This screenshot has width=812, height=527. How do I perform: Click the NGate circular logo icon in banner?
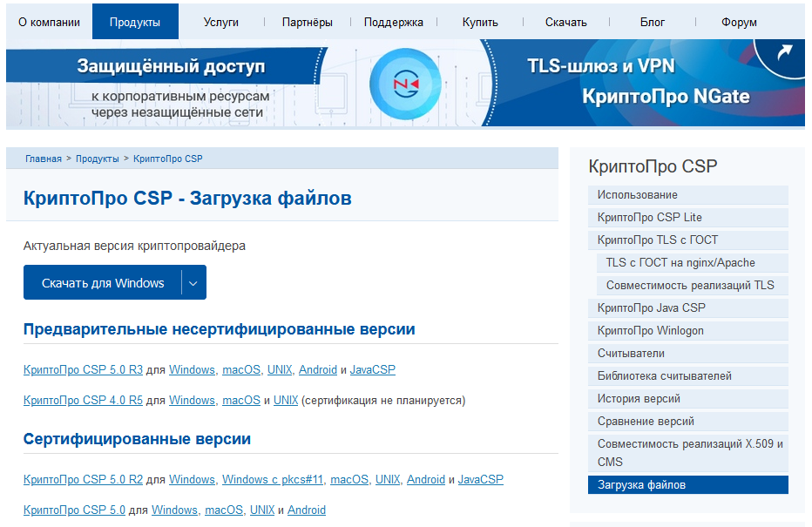405,84
